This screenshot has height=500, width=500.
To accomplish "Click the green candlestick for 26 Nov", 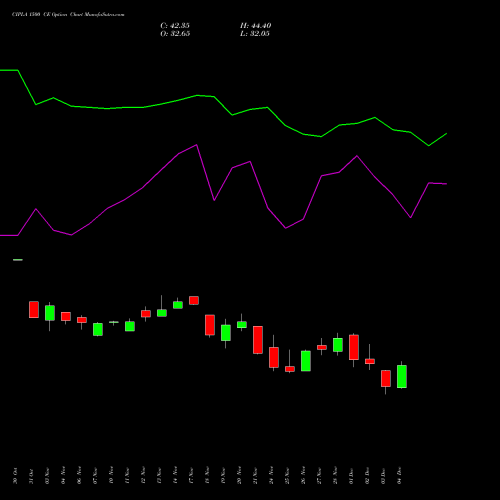I will (x=306, y=361).
